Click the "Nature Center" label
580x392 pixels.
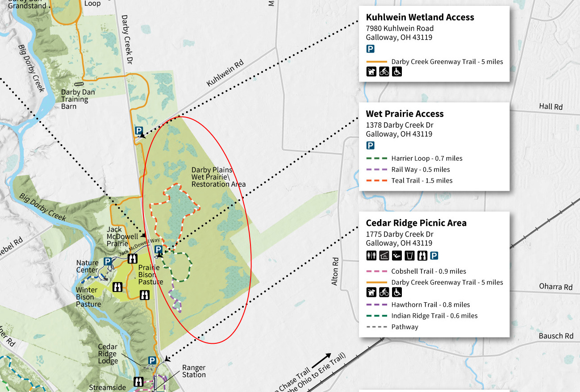click(x=87, y=267)
